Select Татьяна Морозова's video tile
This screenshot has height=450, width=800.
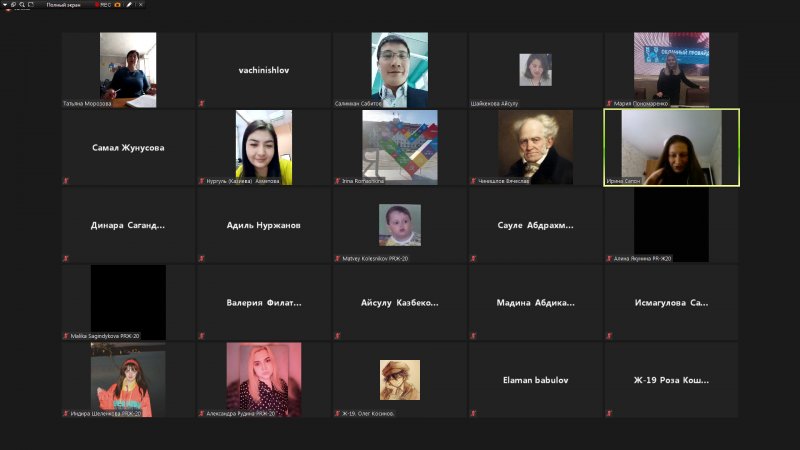pyautogui.click(x=128, y=69)
